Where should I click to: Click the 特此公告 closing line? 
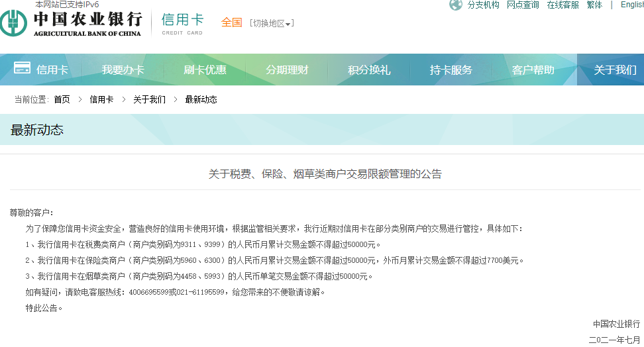point(44,308)
